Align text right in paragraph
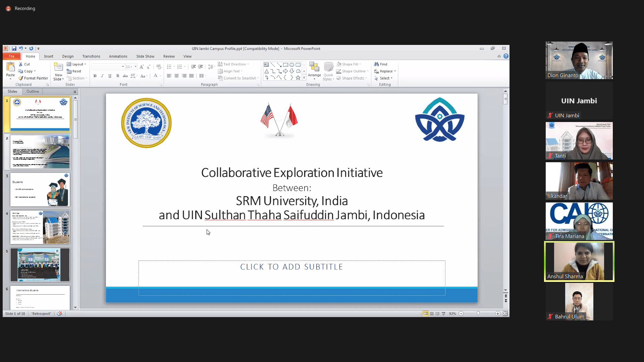 184,76
